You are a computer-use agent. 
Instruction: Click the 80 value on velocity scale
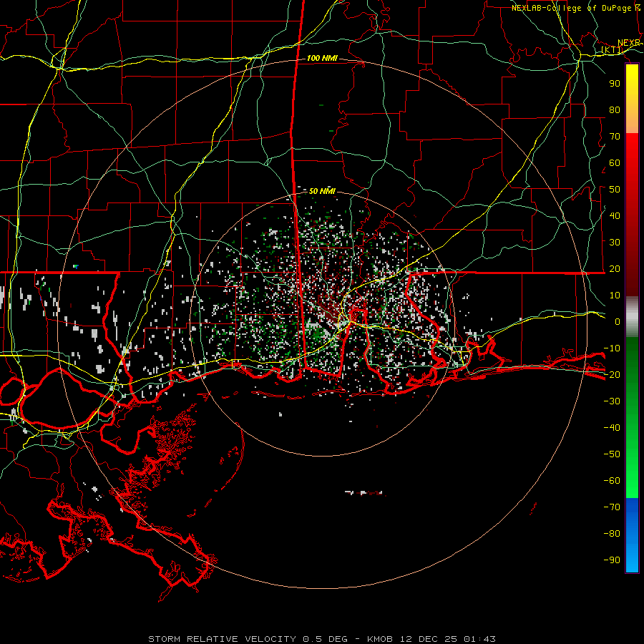(x=615, y=109)
